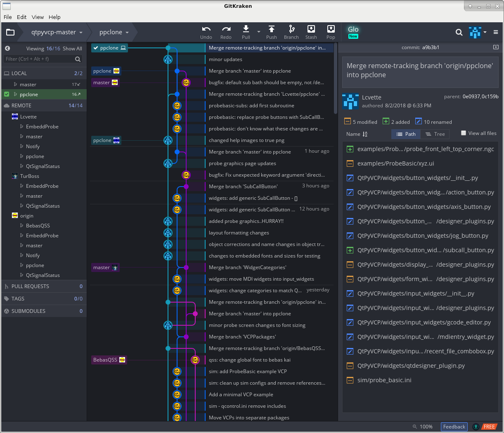
Task: Click the '5 modified' file count
Action: (361, 122)
